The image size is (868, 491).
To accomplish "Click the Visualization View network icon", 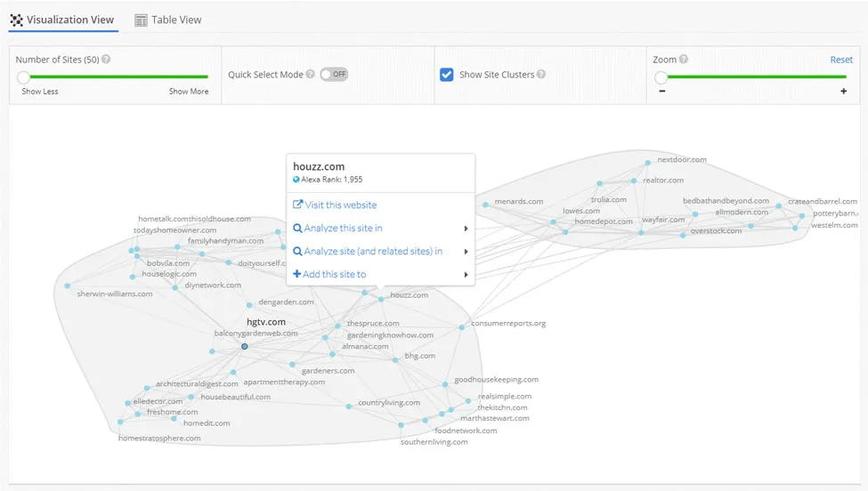I will pos(16,20).
